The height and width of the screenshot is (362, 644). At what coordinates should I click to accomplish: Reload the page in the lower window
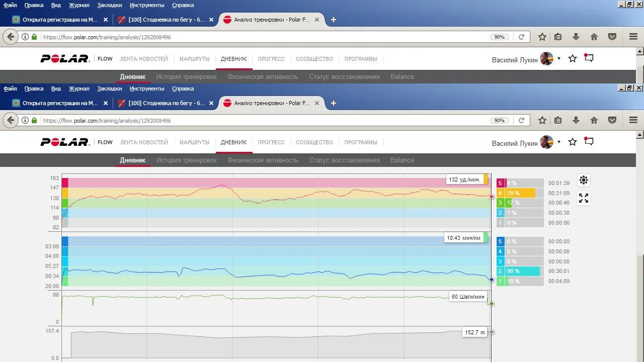(521, 121)
